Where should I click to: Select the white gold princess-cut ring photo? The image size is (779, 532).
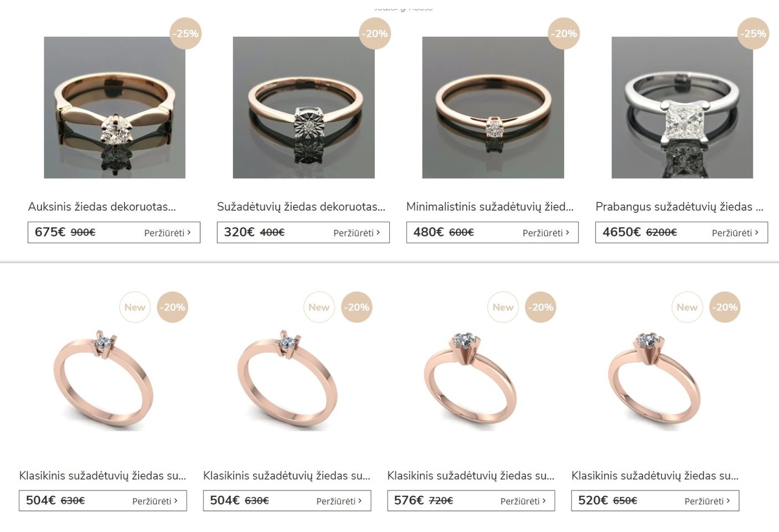tap(682, 108)
